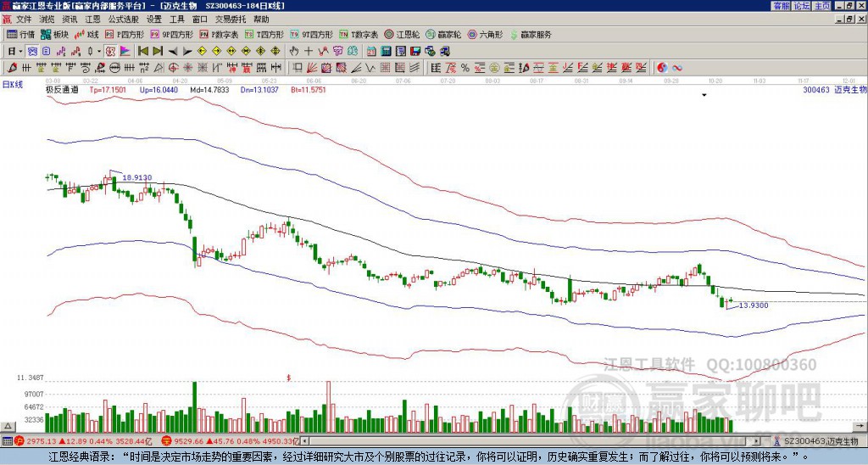Open the 赢家轮 wheel tool
868x465 pixels.
click(x=444, y=34)
